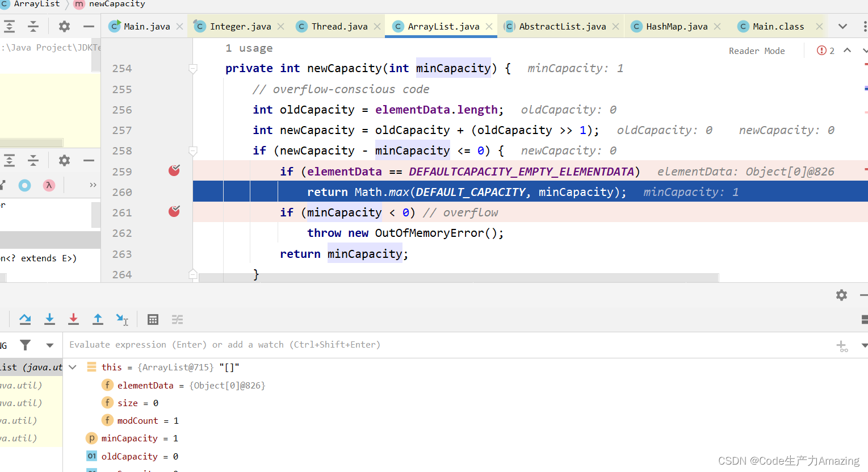Click the highlighted return Math.max line
868x472 pixels.
point(530,191)
